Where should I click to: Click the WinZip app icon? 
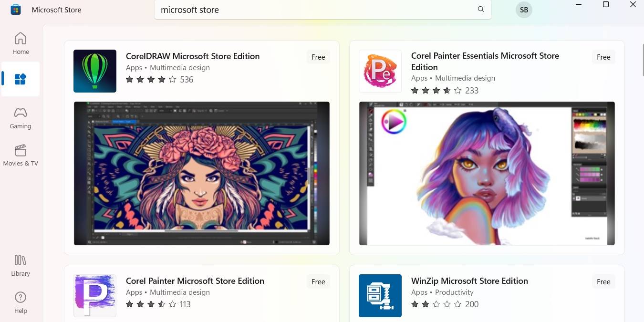coord(380,295)
